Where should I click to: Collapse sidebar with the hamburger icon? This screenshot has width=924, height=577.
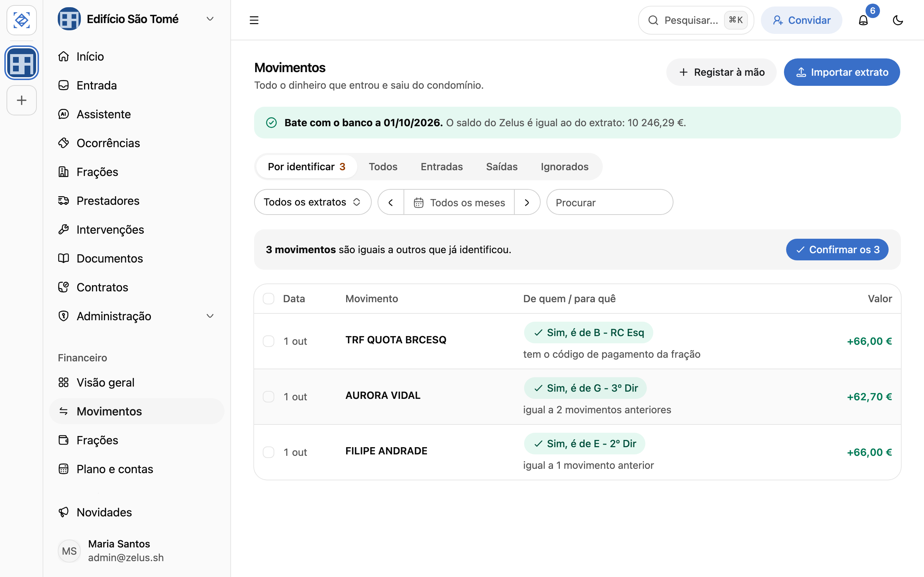coord(254,20)
